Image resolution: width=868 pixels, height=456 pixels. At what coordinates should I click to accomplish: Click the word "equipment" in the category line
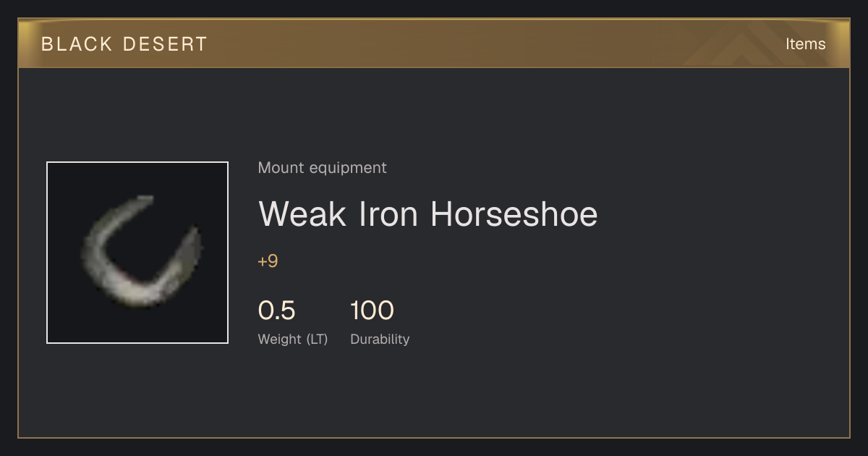tap(348, 168)
